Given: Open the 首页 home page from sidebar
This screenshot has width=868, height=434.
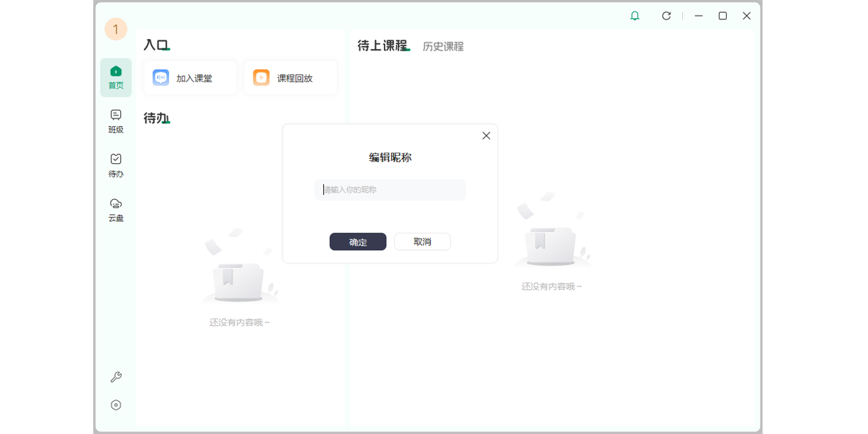Looking at the screenshot, I should click(x=116, y=77).
